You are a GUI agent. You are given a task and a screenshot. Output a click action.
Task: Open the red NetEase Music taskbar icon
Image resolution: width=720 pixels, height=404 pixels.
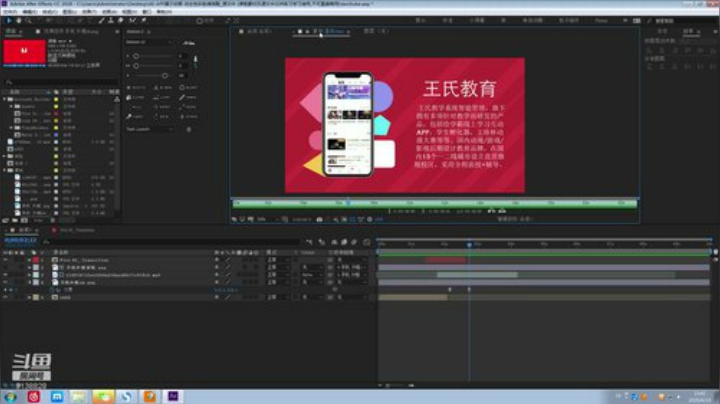click(x=34, y=396)
